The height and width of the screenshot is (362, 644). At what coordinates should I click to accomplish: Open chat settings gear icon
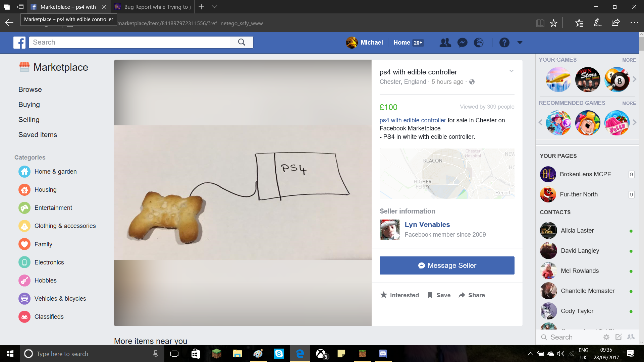tap(606, 337)
